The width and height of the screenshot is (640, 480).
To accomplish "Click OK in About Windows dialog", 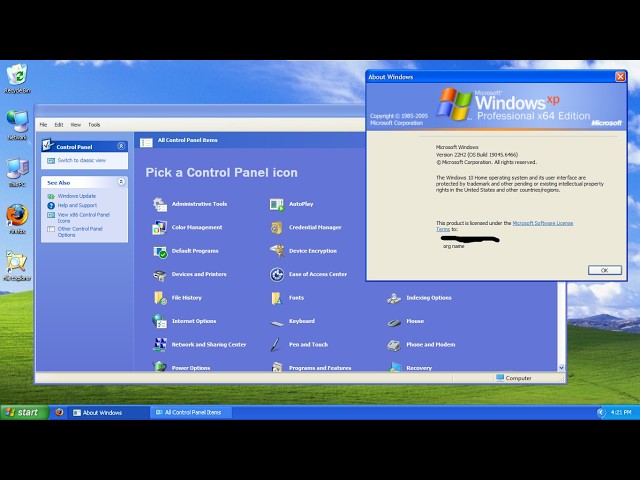I will pyautogui.click(x=604, y=270).
